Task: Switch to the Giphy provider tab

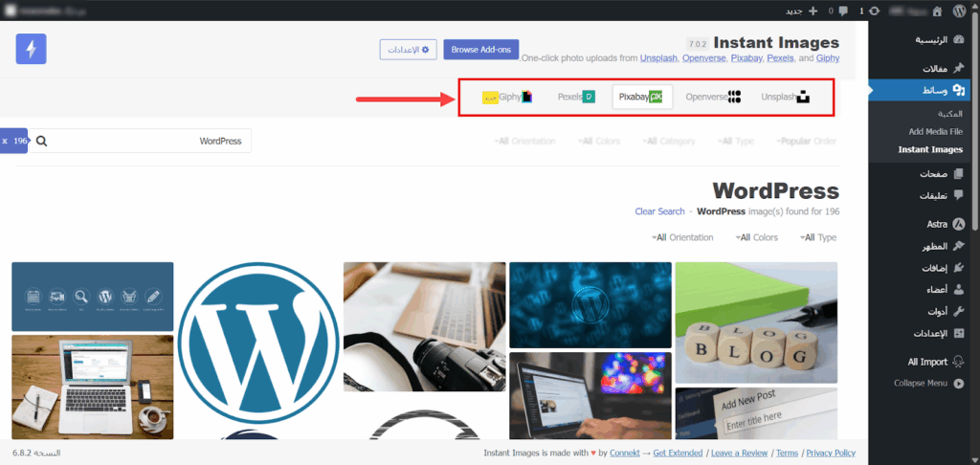Action: [507, 97]
